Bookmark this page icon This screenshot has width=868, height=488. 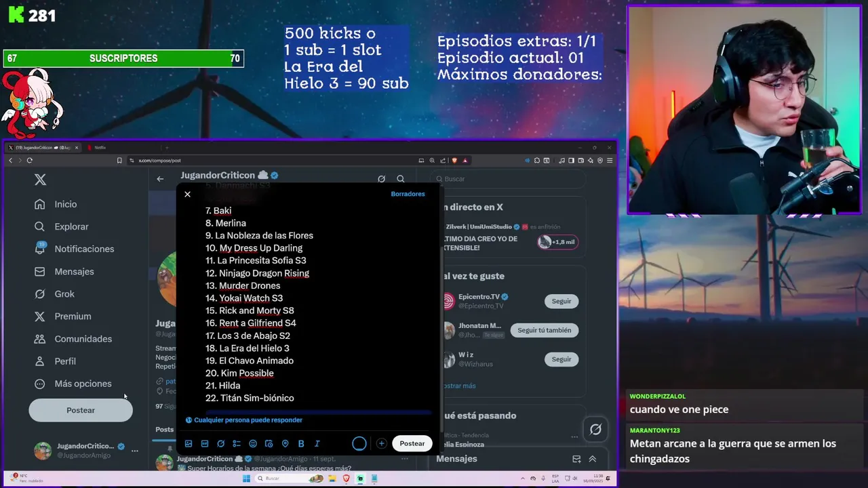(119, 161)
